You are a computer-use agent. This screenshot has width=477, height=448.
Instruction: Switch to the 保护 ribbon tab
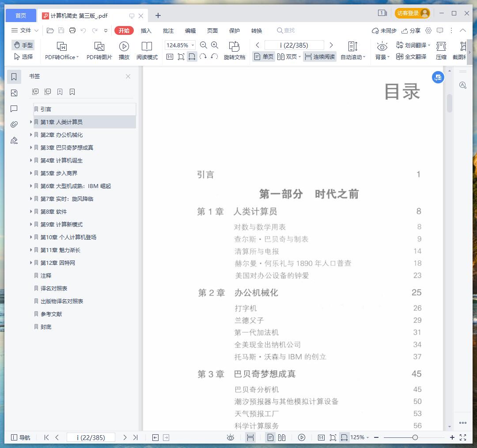pos(234,31)
